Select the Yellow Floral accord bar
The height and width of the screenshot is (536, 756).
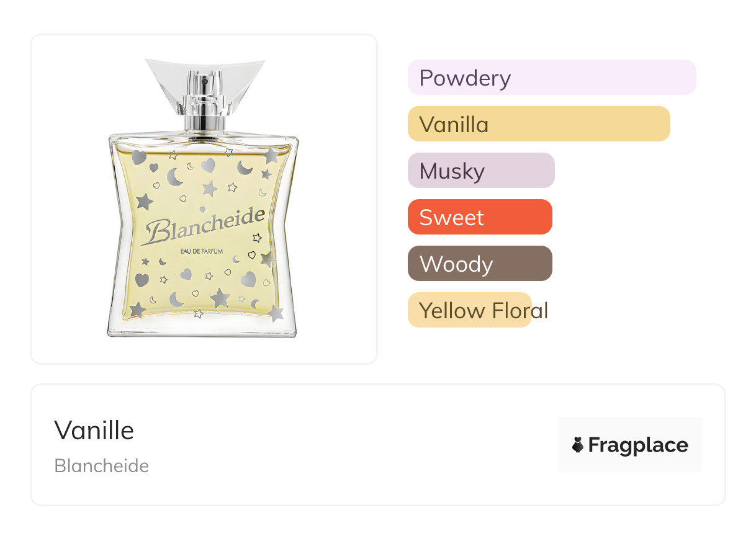(x=470, y=310)
